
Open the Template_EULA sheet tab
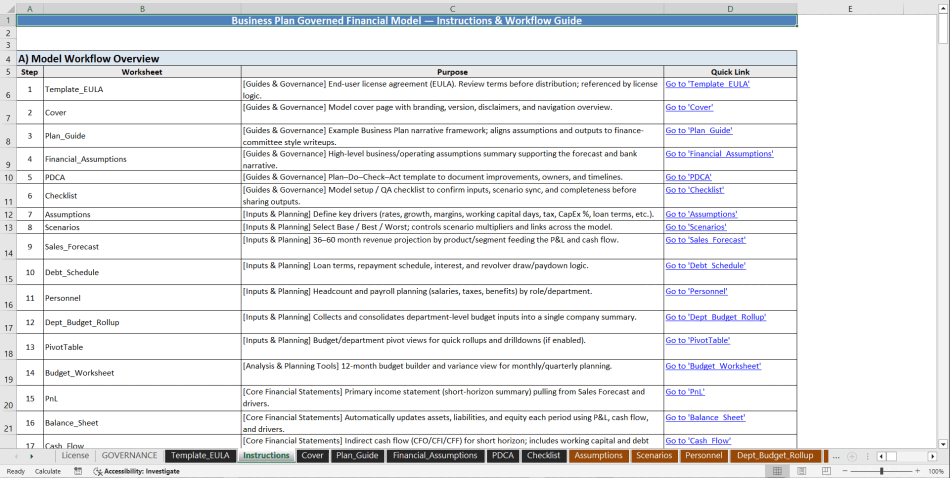pyautogui.click(x=201, y=456)
